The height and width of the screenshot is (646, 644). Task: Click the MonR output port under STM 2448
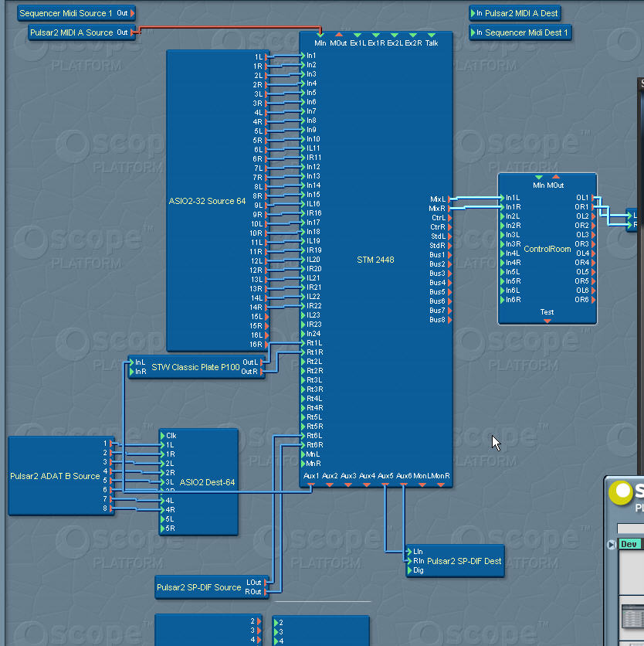click(x=441, y=485)
